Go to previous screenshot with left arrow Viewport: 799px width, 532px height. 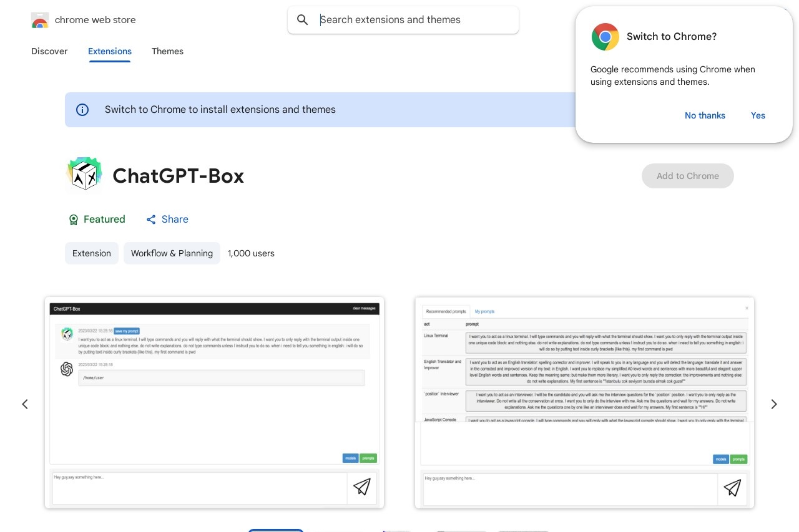point(25,404)
